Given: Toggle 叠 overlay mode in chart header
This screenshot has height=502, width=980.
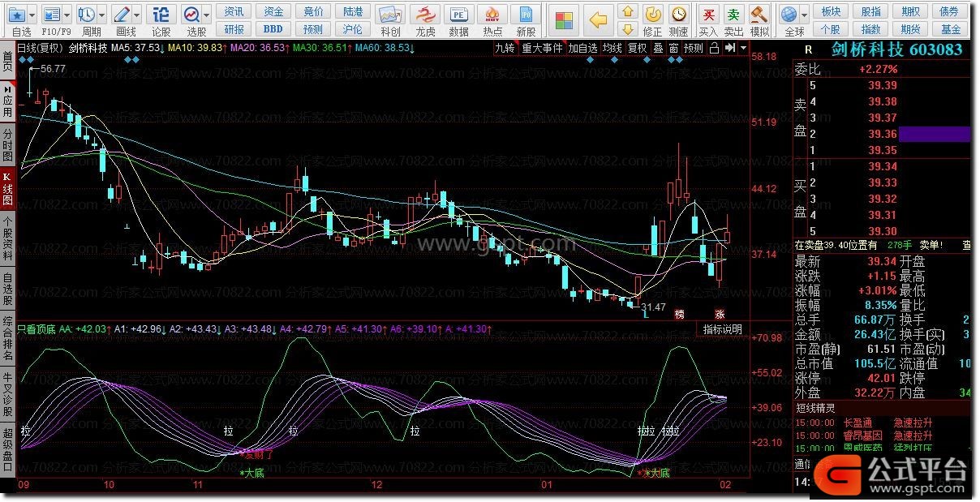Looking at the screenshot, I should [658, 48].
